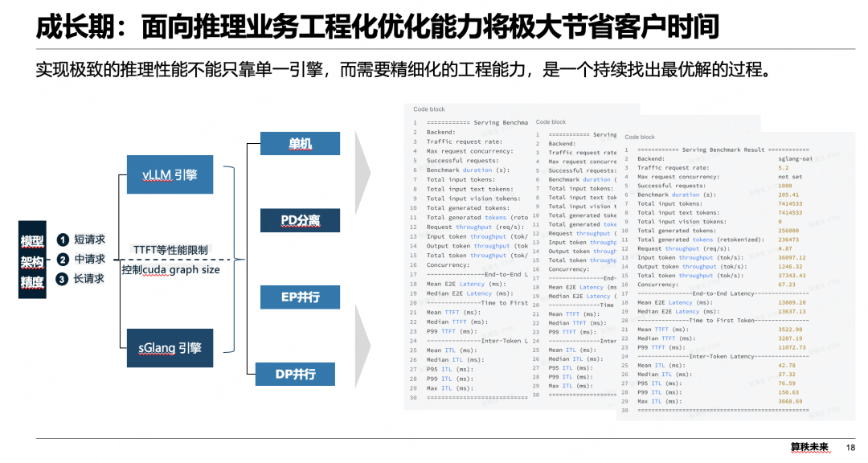Click the PD分离 deployment box

click(x=300, y=220)
